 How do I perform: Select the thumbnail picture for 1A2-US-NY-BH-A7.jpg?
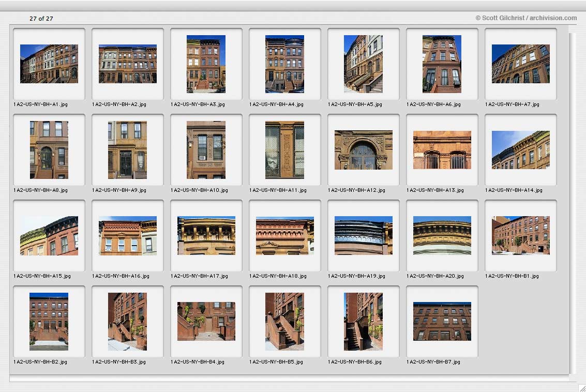521,64
